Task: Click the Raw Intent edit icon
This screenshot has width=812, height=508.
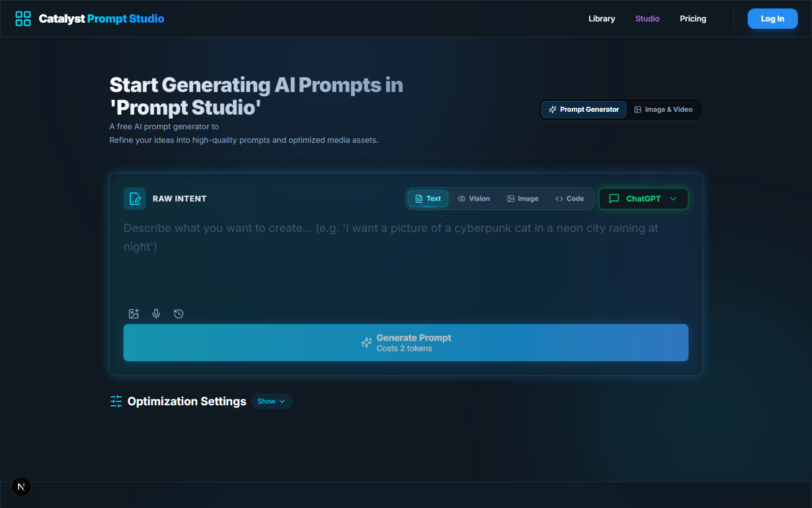Action: point(135,199)
